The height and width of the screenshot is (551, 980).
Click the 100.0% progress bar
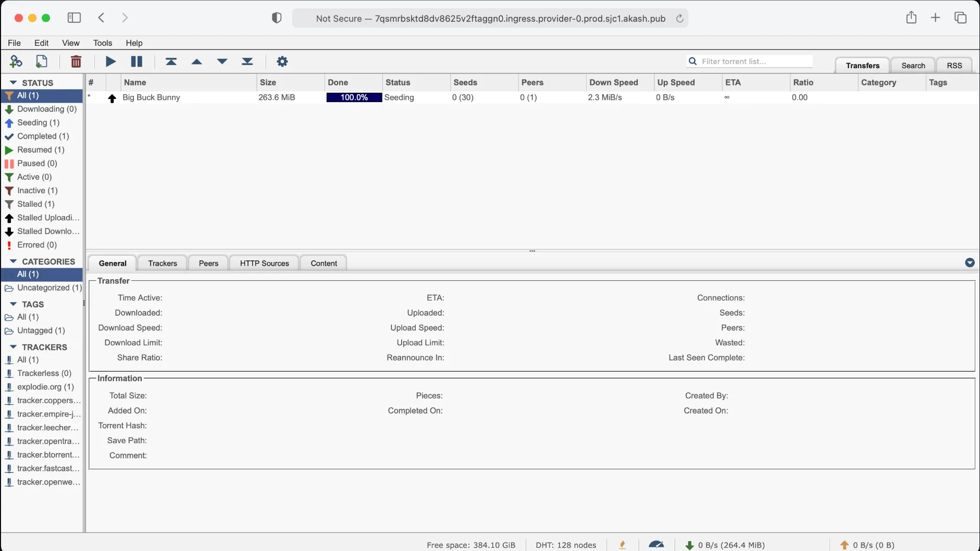click(354, 97)
